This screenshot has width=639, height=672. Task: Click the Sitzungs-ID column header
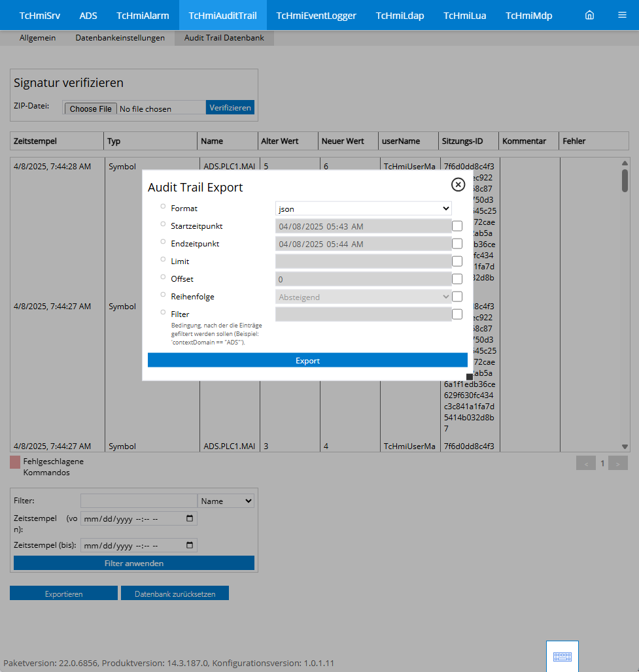pyautogui.click(x=469, y=141)
